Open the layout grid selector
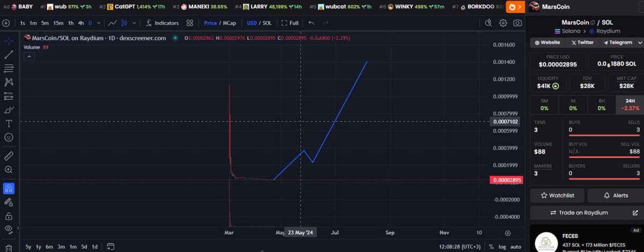The image size is (644, 252). (190, 23)
